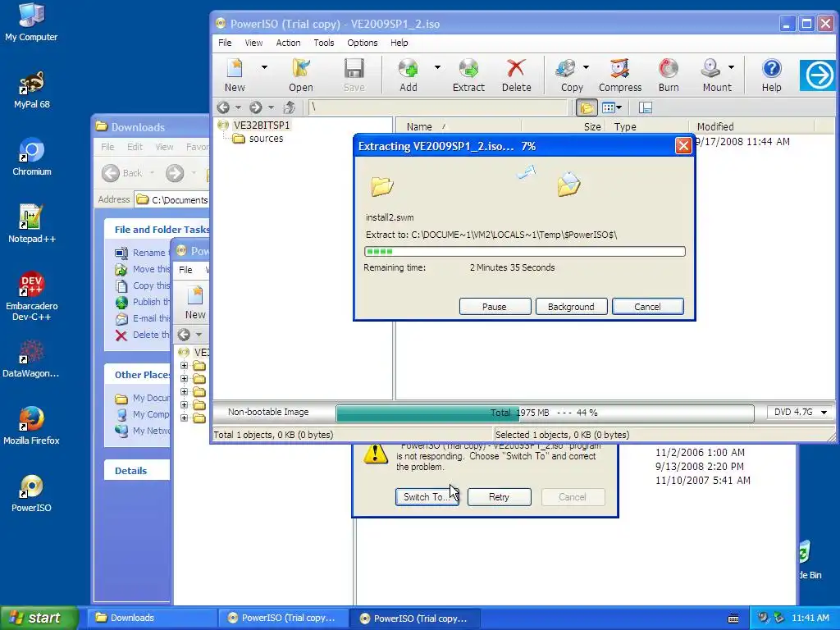The height and width of the screenshot is (630, 840).
Task: Open Embarcadero Dev-C++ desktop icon
Action: pyautogui.click(x=32, y=296)
